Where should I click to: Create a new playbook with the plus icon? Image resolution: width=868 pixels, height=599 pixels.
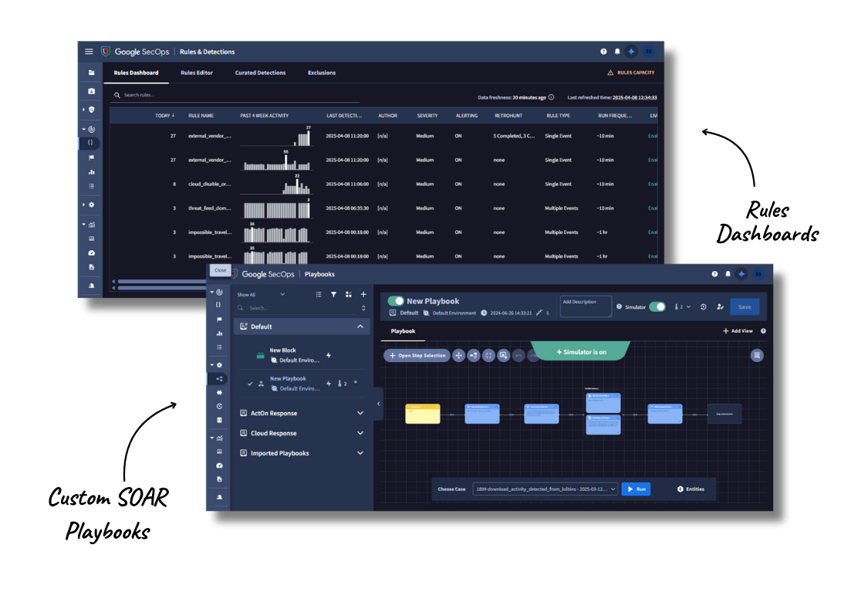coord(363,294)
